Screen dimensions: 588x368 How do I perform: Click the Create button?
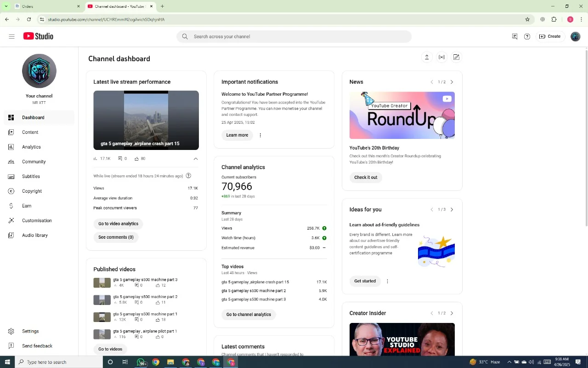(x=550, y=36)
